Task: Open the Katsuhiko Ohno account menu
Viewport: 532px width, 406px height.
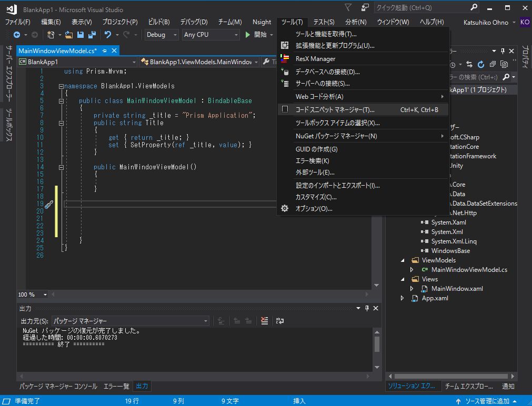Action: click(489, 23)
